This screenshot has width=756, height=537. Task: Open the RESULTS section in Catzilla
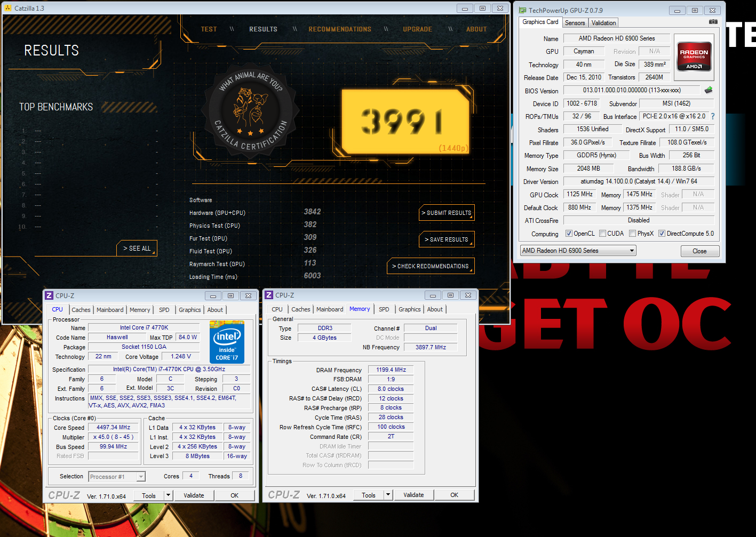(x=263, y=29)
